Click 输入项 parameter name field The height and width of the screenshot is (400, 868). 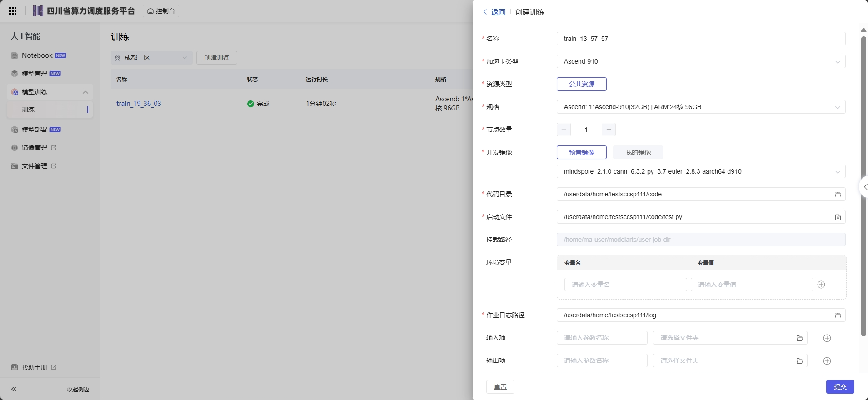click(x=602, y=338)
